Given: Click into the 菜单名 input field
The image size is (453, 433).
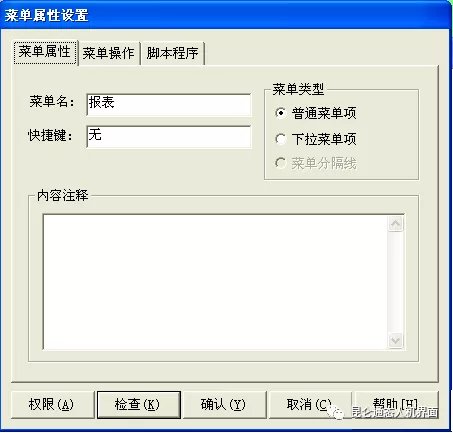Looking at the screenshot, I should [x=168, y=105].
